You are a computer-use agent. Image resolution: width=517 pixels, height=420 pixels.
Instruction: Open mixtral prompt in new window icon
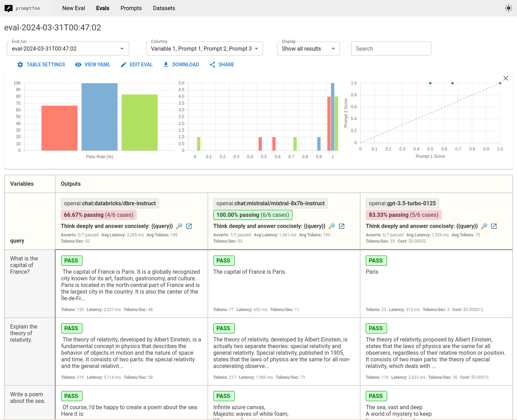pyautogui.click(x=342, y=226)
